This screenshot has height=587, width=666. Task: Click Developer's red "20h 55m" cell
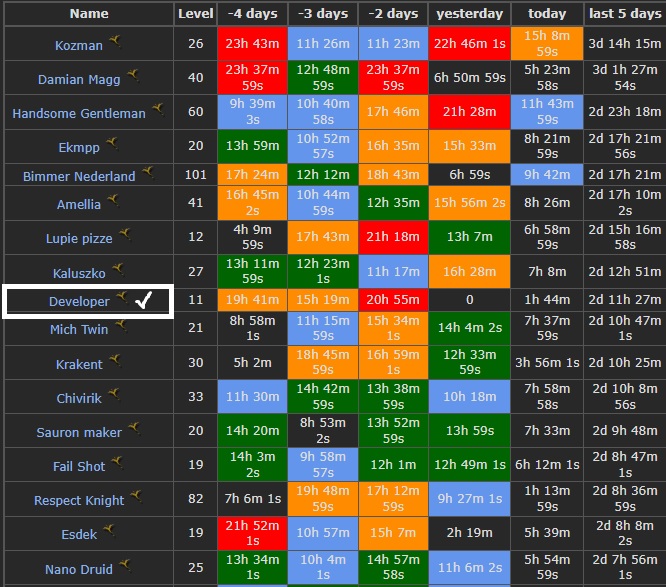tap(392, 299)
